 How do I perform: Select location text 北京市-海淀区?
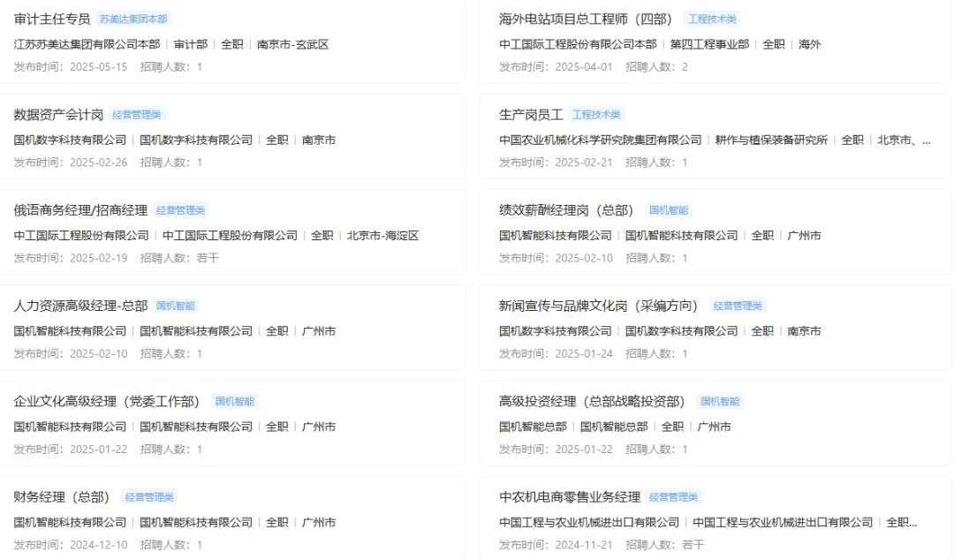click(382, 235)
